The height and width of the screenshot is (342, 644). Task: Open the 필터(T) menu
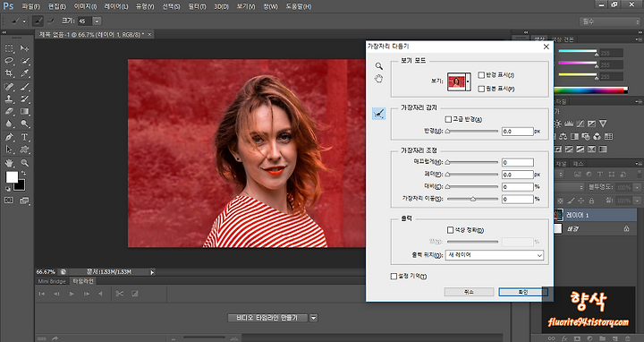tap(197, 6)
